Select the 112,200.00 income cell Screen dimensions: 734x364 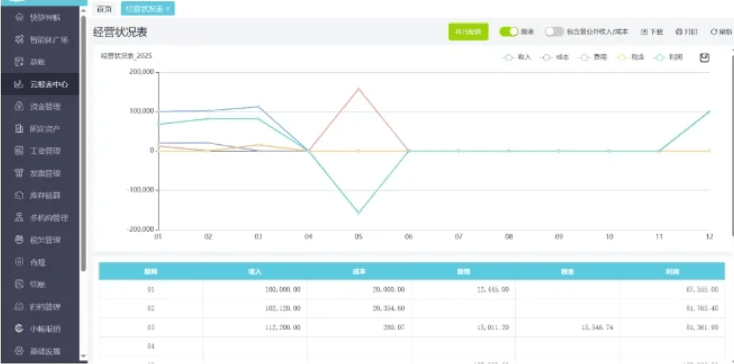255,328
